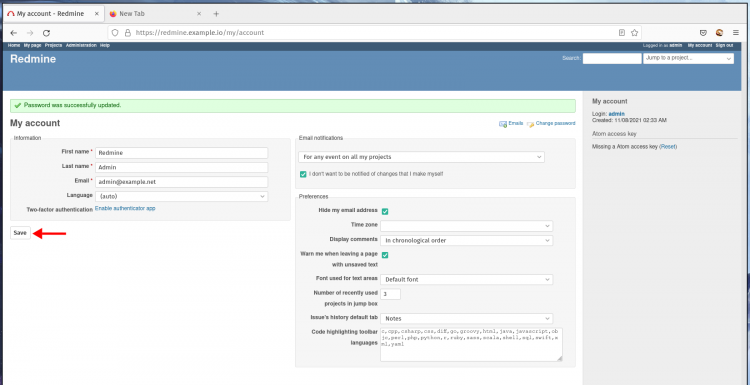Click the Redmine title heading
Screen dimensions: 750x385
(x=33, y=59)
